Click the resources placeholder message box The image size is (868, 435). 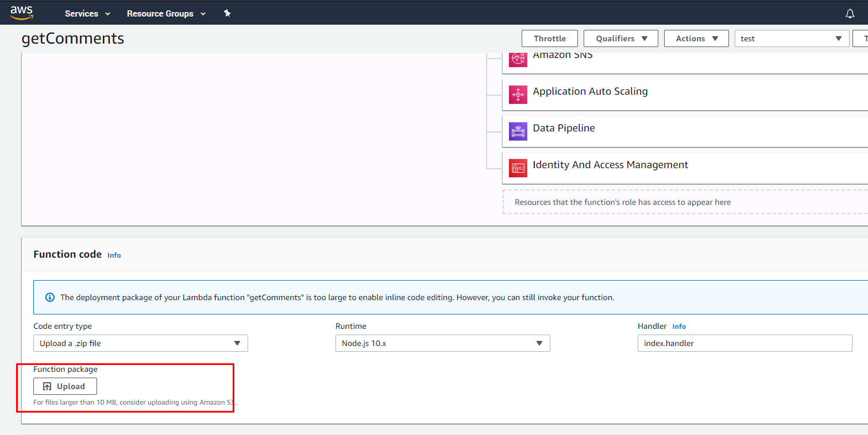pos(685,202)
